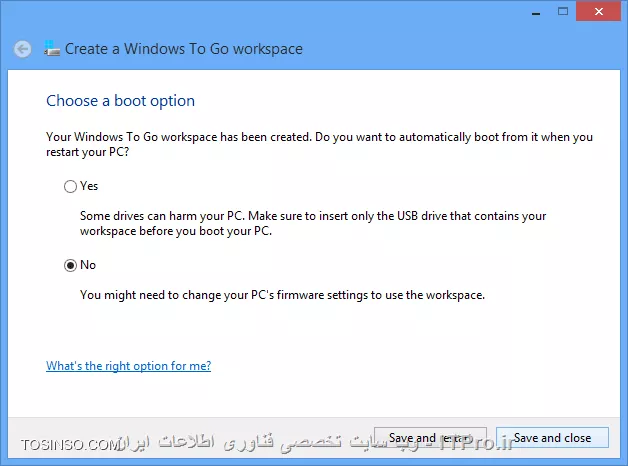Select the No radio button

click(70, 265)
